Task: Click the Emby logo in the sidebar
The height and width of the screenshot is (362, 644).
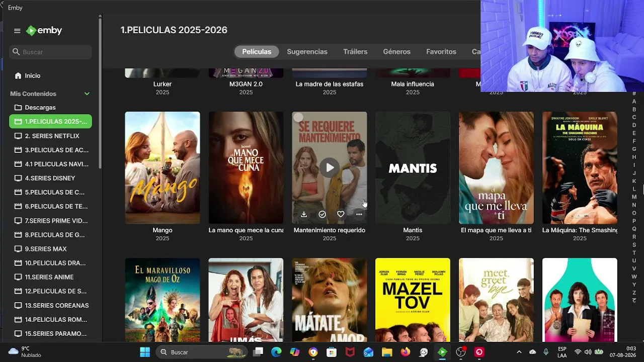Action: point(44,31)
